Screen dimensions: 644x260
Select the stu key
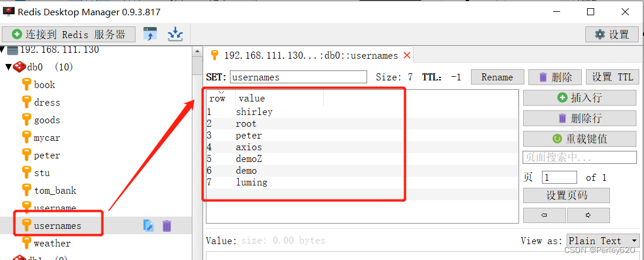(x=42, y=173)
